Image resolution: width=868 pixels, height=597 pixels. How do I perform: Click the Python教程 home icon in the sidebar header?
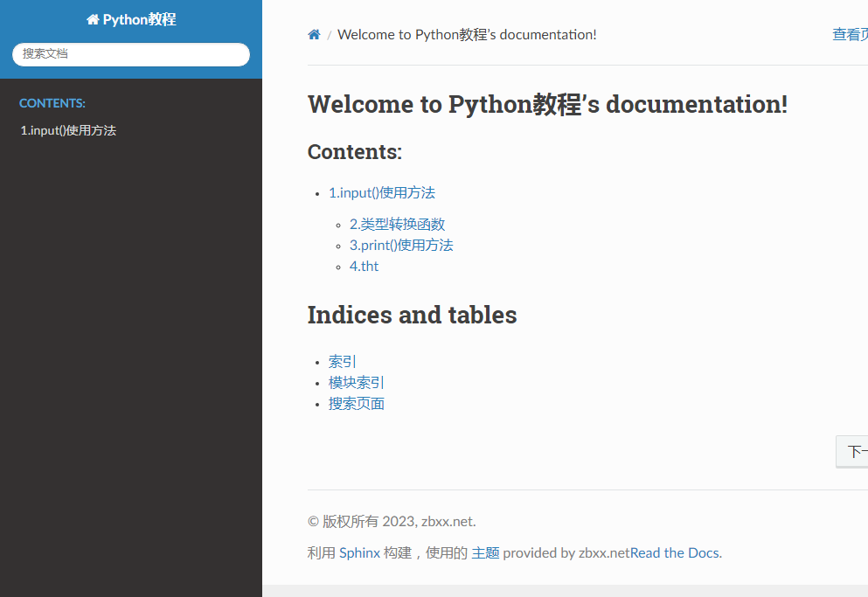click(94, 18)
